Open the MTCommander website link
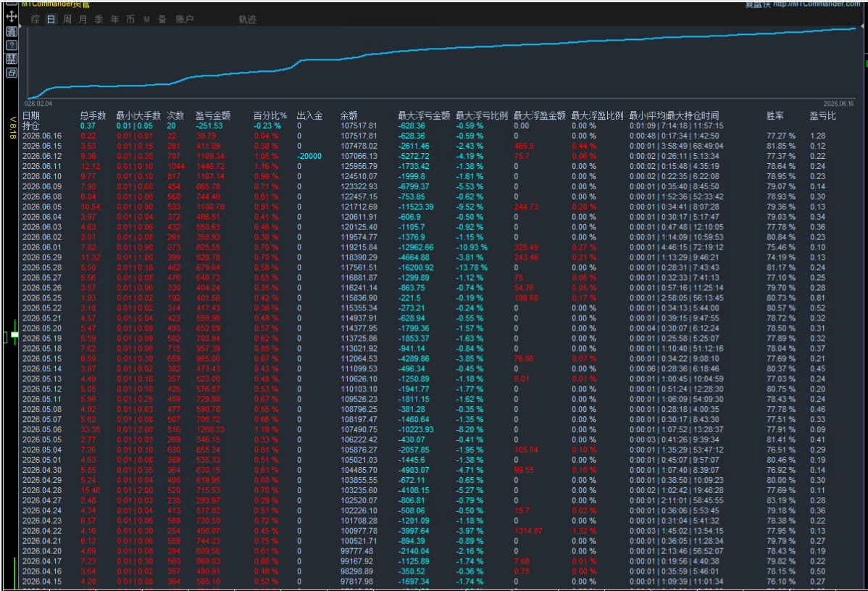 pyautogui.click(x=817, y=4)
